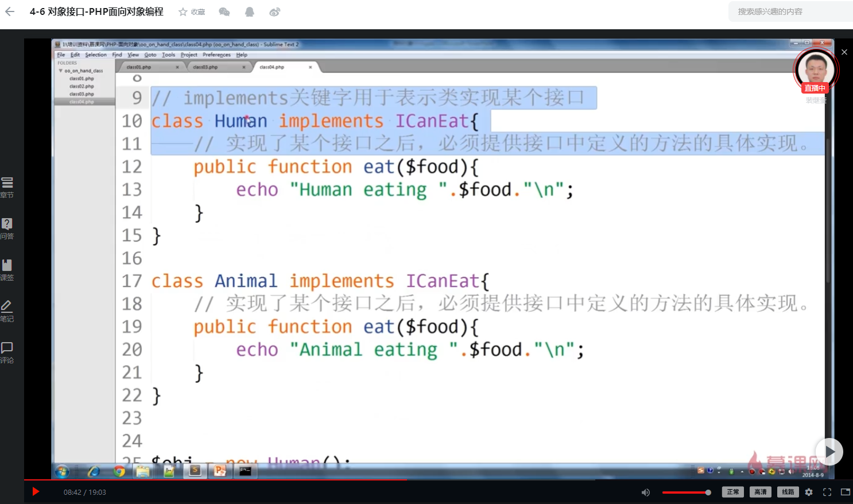Image resolution: width=853 pixels, height=504 pixels.
Task: Open the 评论 comments sidebar panel
Action: click(7, 353)
